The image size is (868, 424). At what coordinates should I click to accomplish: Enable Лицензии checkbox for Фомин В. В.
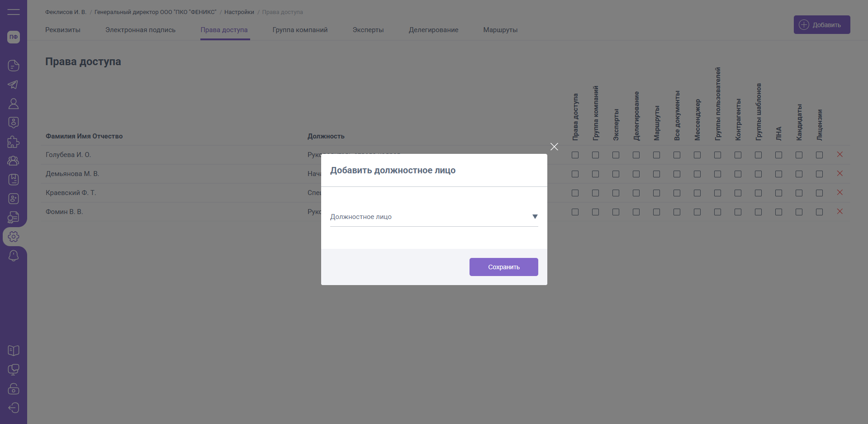tap(819, 212)
